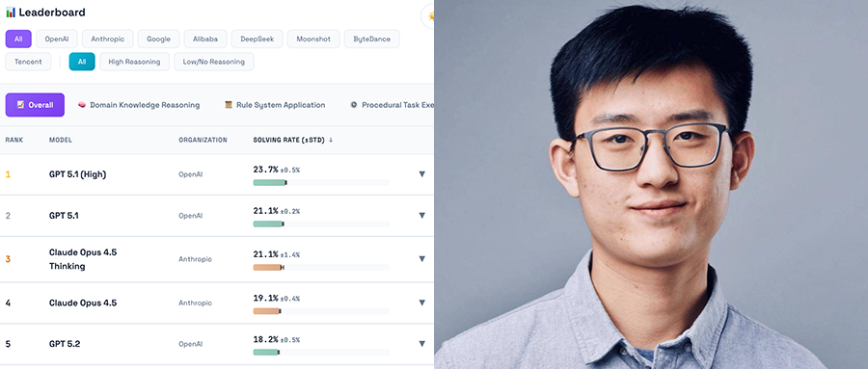Click the Organization column header
This screenshot has height=369, width=868.
pyautogui.click(x=203, y=140)
